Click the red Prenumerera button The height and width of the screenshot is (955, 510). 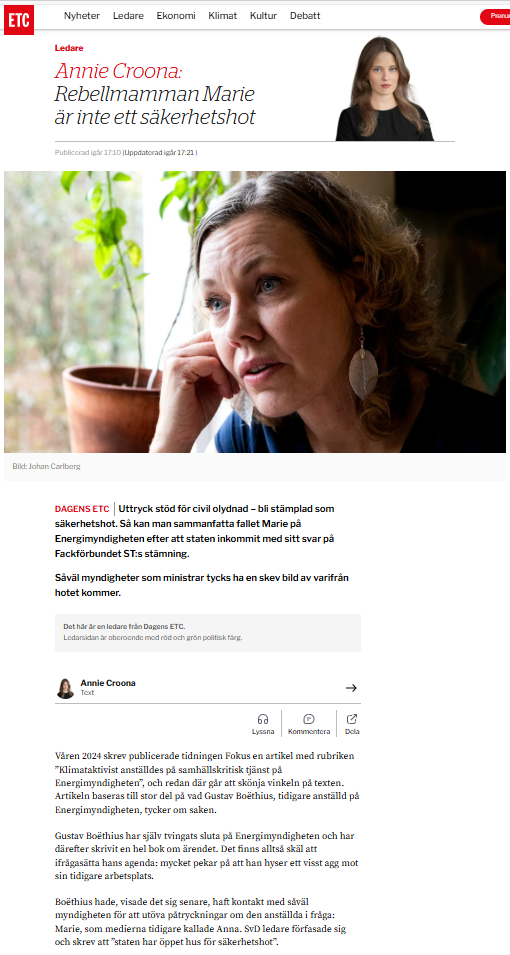(x=495, y=16)
